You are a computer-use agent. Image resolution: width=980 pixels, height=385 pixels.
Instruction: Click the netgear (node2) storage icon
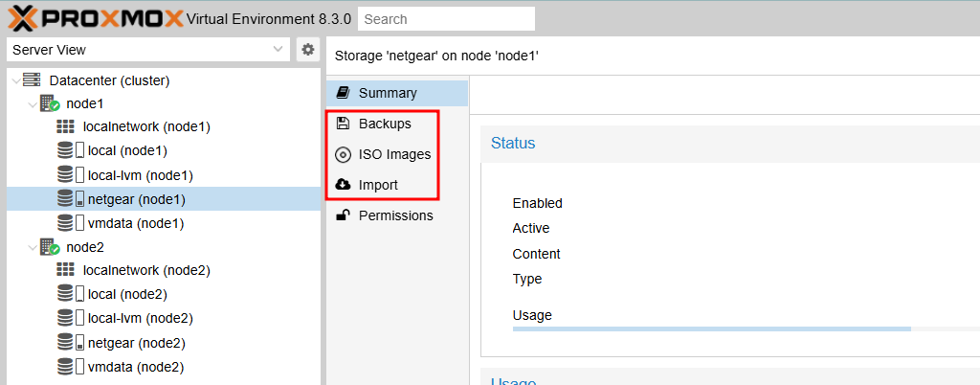(x=70, y=343)
